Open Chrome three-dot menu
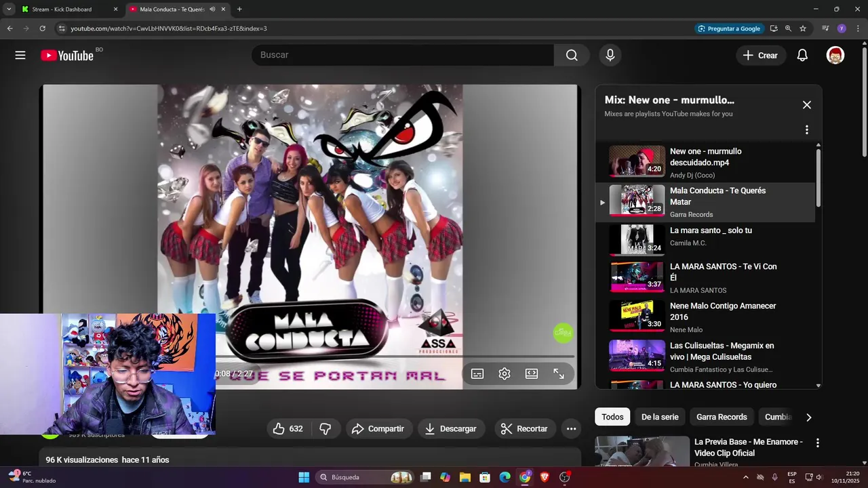The height and width of the screenshot is (488, 868). pyautogui.click(x=857, y=28)
